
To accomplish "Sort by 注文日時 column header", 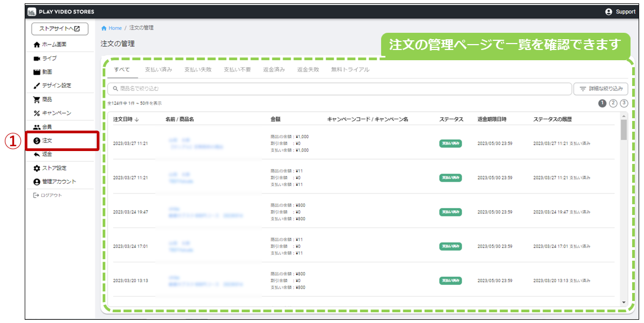I will click(x=126, y=119).
